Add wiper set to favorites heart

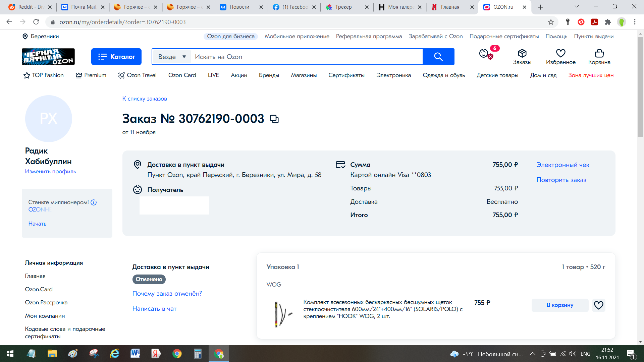(x=598, y=305)
